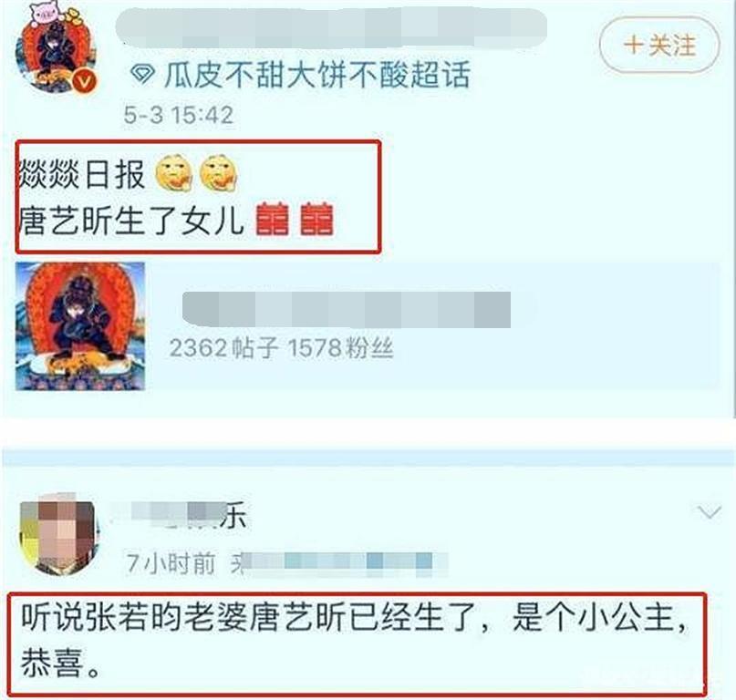Open the 听说张若昀老婆唐艺昕已经生了 post text
The image size is (736, 700).
click(356, 640)
